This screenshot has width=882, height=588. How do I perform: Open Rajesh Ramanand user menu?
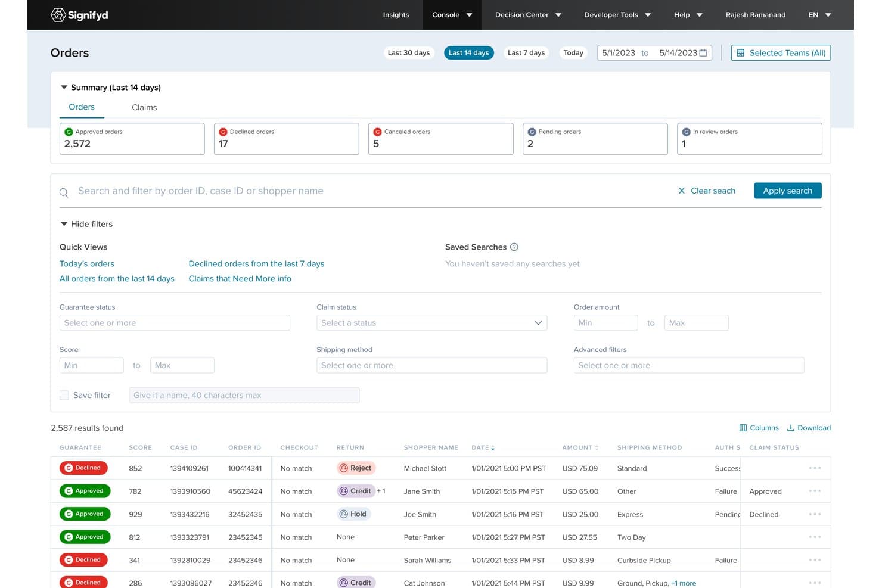pos(756,15)
